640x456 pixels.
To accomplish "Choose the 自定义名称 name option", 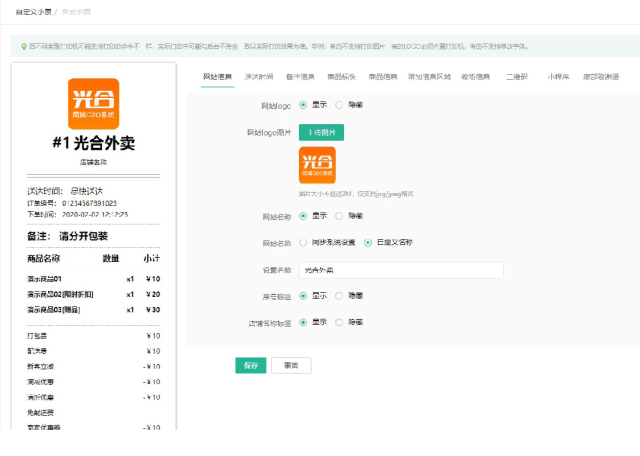I will coord(368,243).
